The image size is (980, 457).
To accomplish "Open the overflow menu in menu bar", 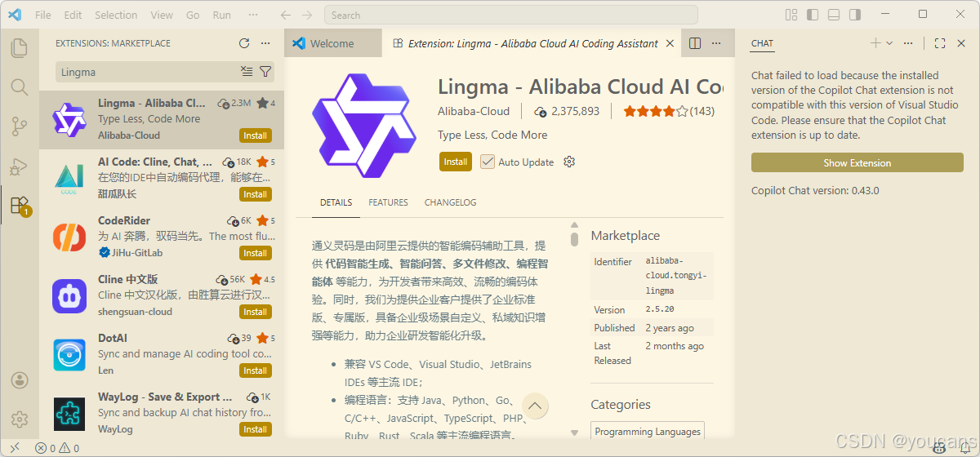I will (x=254, y=15).
